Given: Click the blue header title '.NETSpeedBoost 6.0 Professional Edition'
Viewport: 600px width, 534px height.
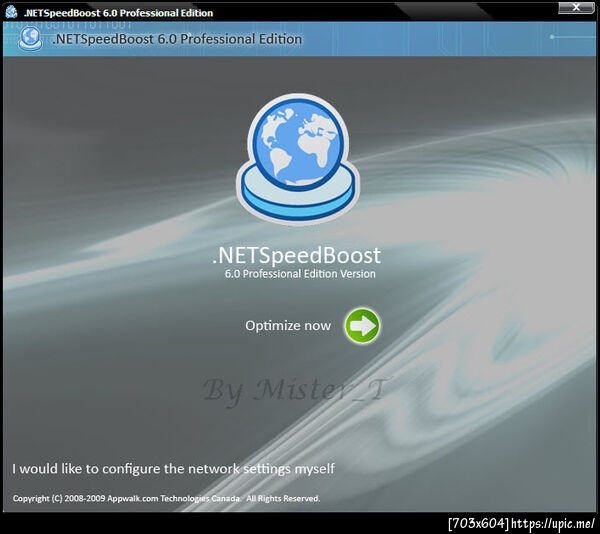Looking at the screenshot, I should tap(177, 39).
